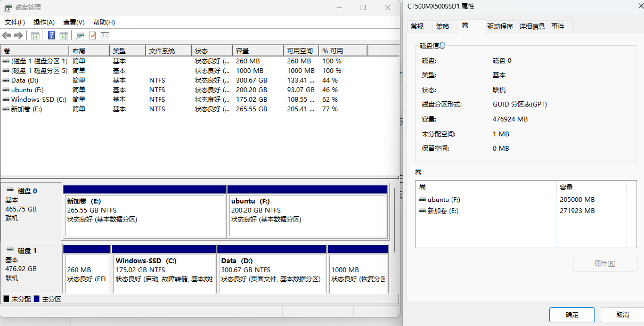Sort by the 类型 column header
This screenshot has width=644, height=326.
click(128, 51)
